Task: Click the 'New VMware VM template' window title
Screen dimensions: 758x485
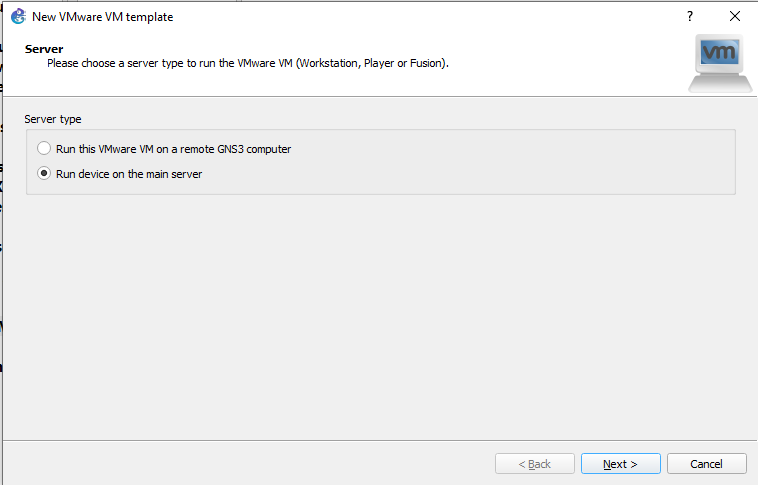Action: 102,17
